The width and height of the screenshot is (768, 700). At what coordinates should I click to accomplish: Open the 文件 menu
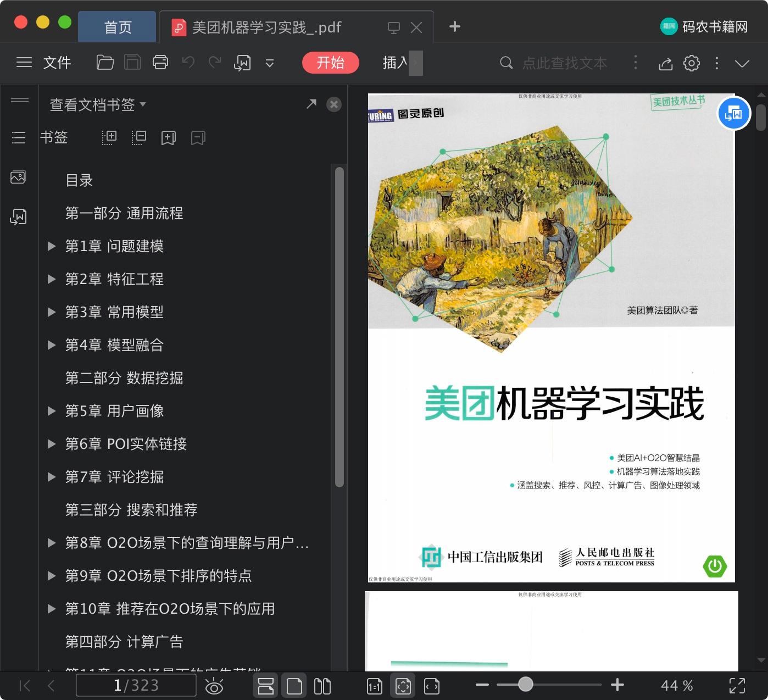pyautogui.click(x=57, y=63)
